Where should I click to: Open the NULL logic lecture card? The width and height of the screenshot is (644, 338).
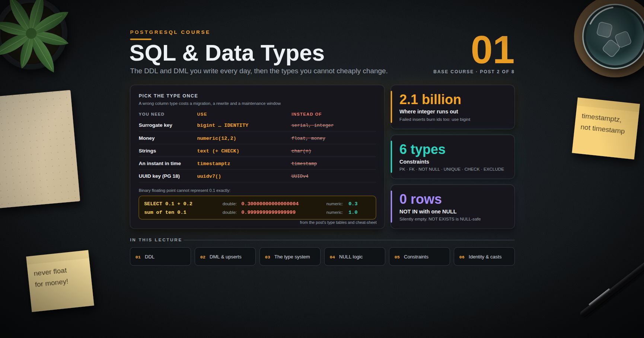tap(354, 257)
